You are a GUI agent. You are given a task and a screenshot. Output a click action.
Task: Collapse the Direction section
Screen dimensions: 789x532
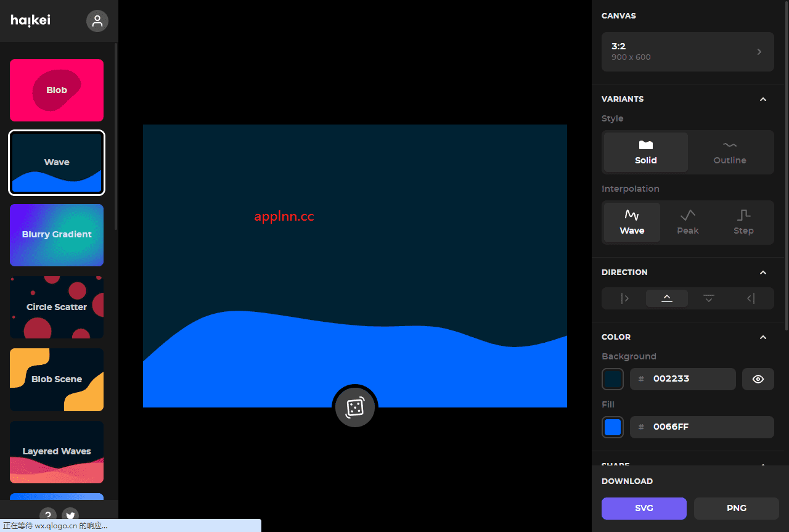point(763,272)
